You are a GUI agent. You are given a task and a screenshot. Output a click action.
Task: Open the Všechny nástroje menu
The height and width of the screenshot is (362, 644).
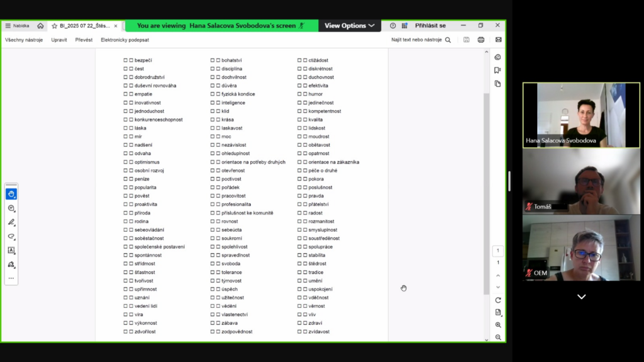tap(24, 40)
